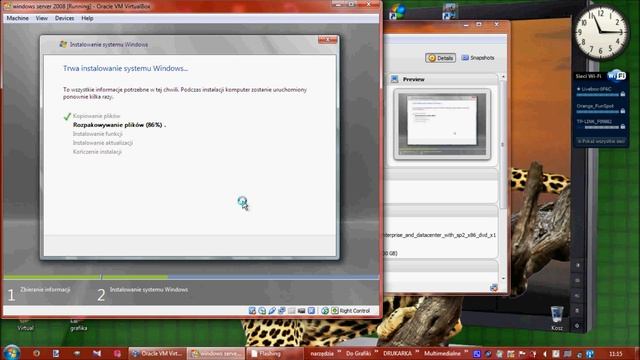Screen dimensions: 640x360
Task: Click the optical disk status icon
Action: [x=262, y=311]
